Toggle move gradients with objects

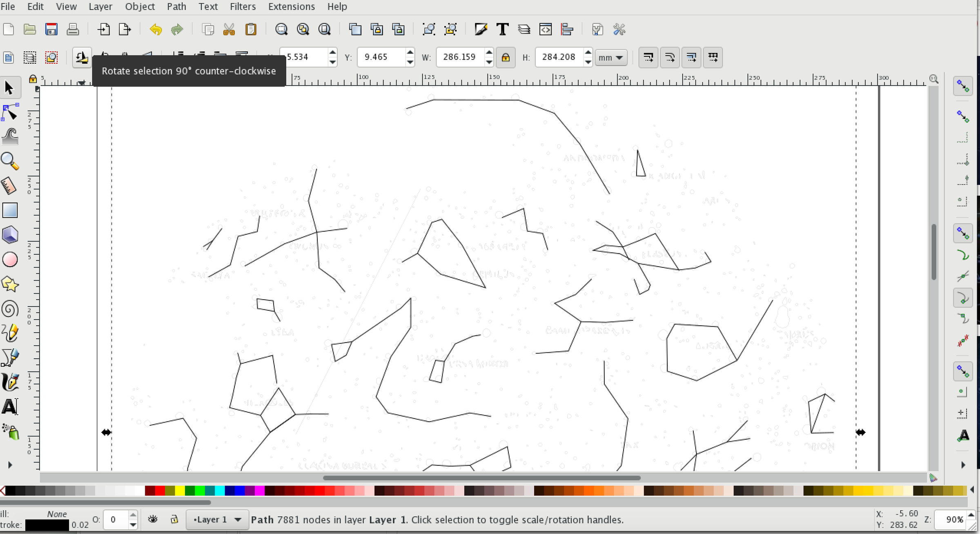click(x=691, y=57)
